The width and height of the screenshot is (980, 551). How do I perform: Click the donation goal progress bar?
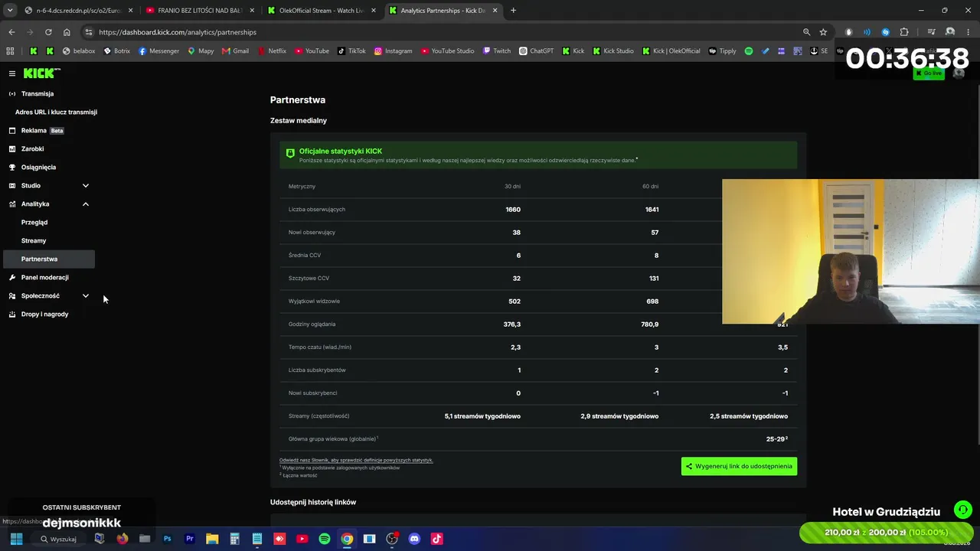886,533
